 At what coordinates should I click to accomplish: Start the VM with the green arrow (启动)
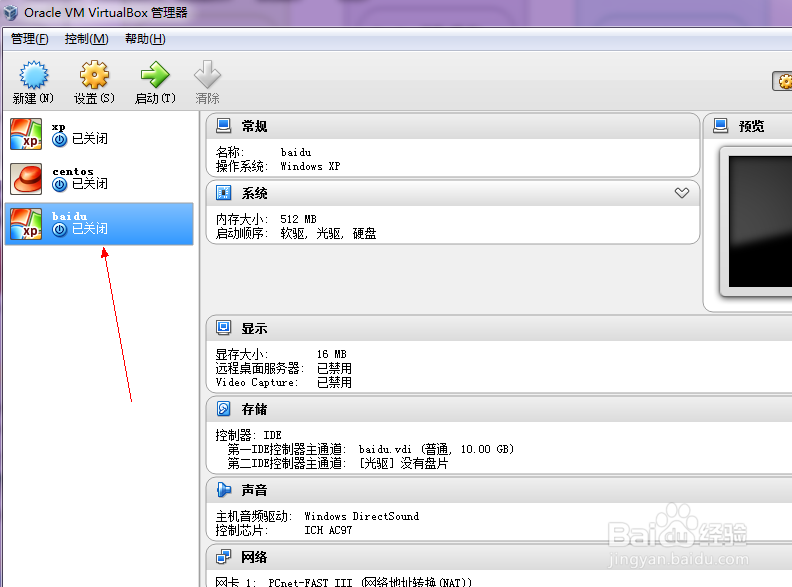coord(155,75)
